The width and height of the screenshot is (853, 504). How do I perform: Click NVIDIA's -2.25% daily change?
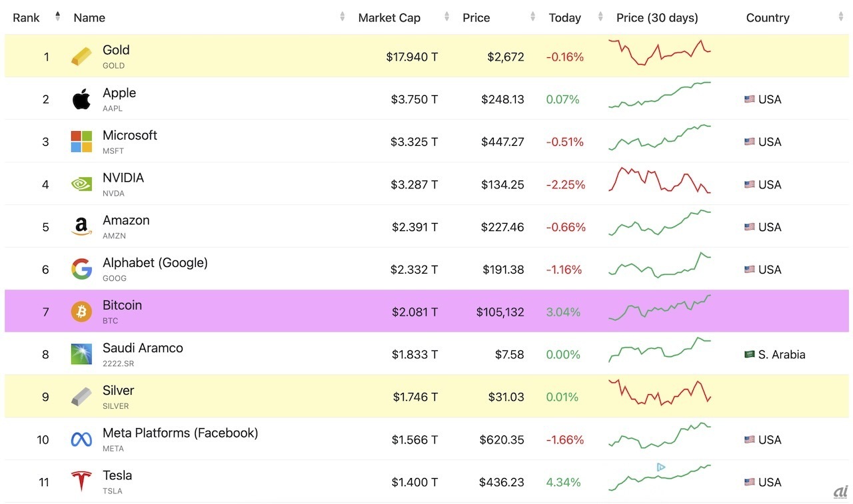tap(566, 184)
